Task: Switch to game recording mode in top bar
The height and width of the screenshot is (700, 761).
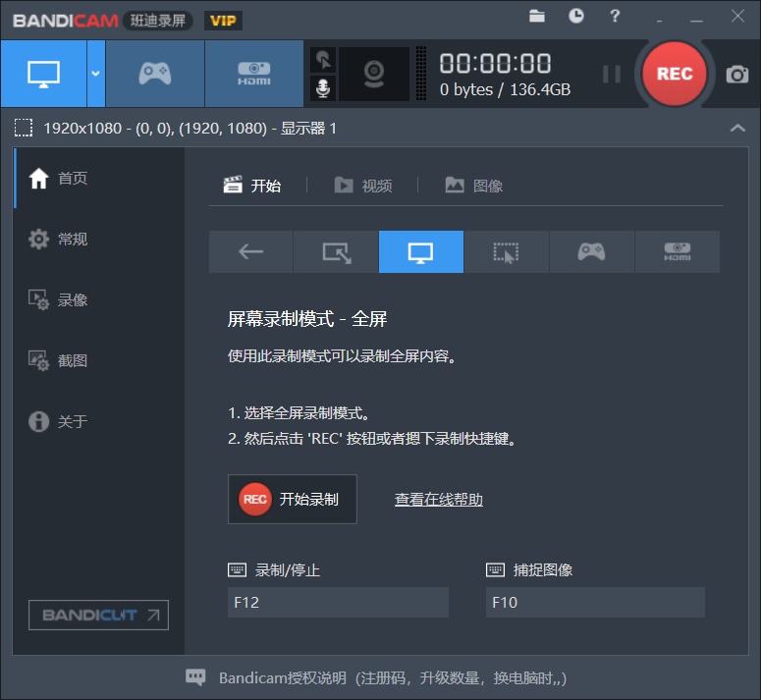Action: 155,74
